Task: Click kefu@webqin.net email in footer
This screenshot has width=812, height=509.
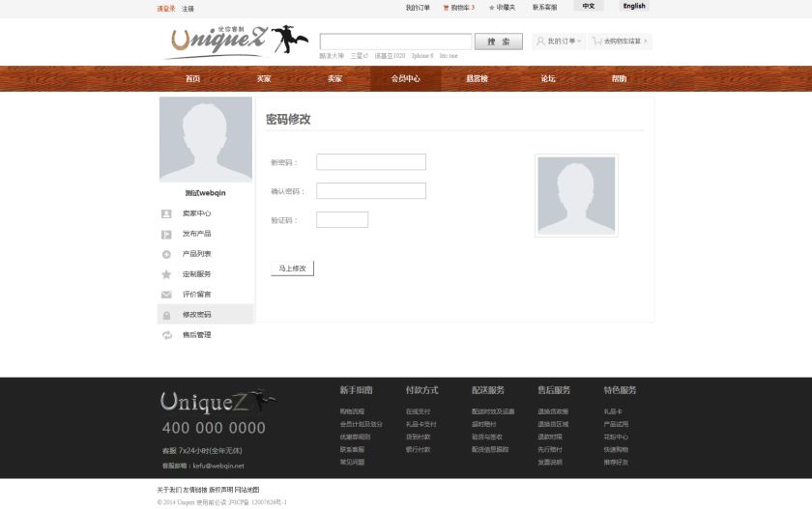Action: (x=218, y=467)
